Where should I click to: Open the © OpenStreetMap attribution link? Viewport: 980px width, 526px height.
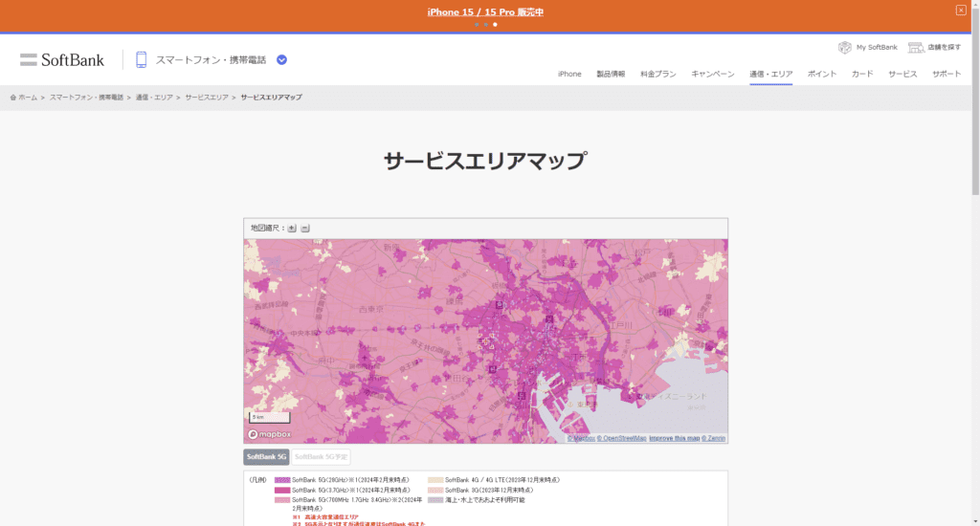click(621, 439)
